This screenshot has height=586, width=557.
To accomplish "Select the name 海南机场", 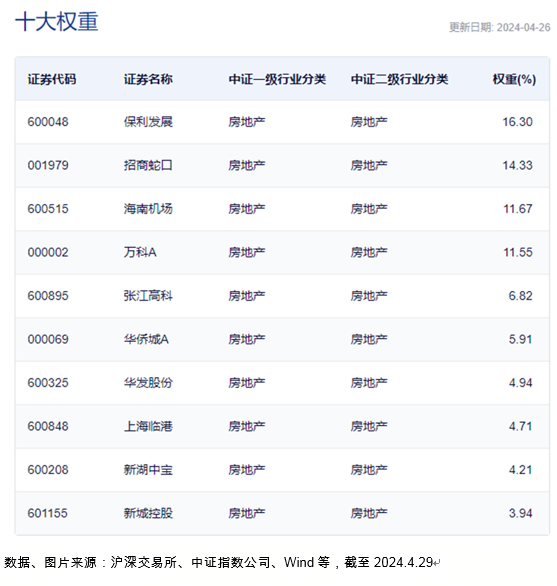I will tap(148, 209).
